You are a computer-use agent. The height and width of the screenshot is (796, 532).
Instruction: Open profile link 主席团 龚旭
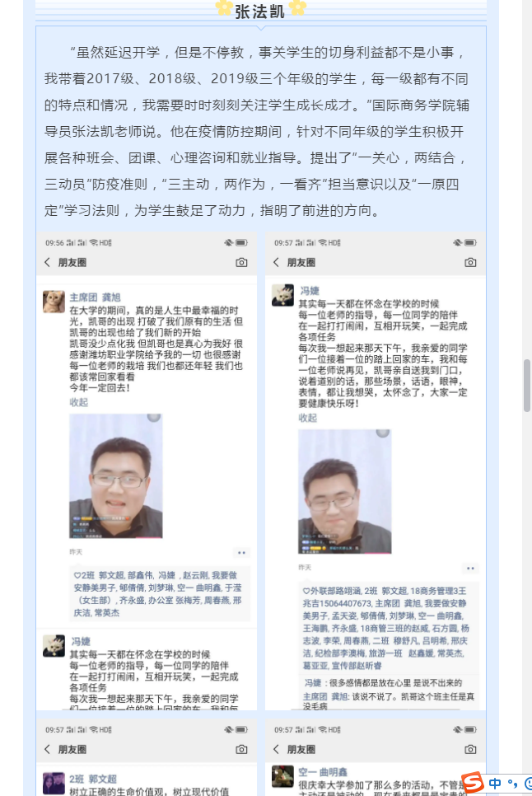[95, 297]
